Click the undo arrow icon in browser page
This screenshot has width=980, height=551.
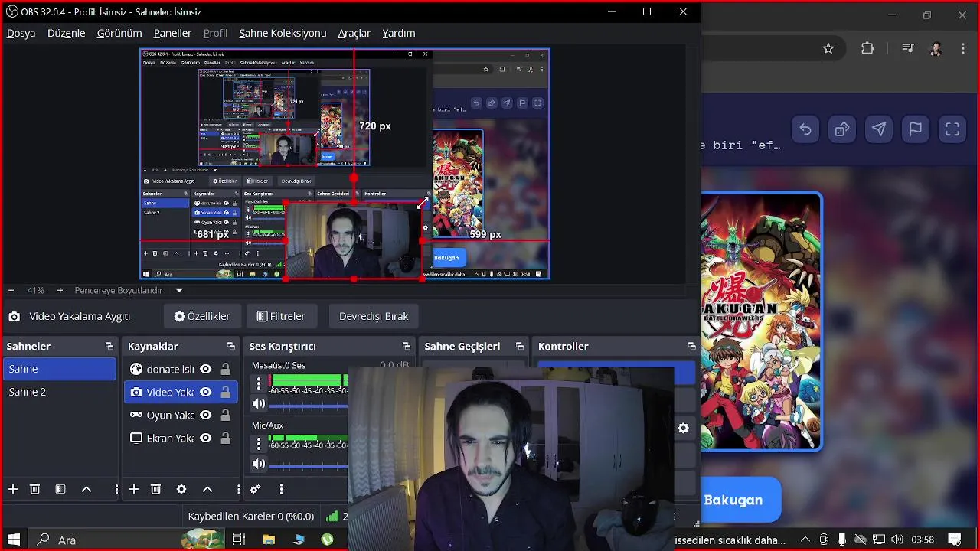point(805,129)
